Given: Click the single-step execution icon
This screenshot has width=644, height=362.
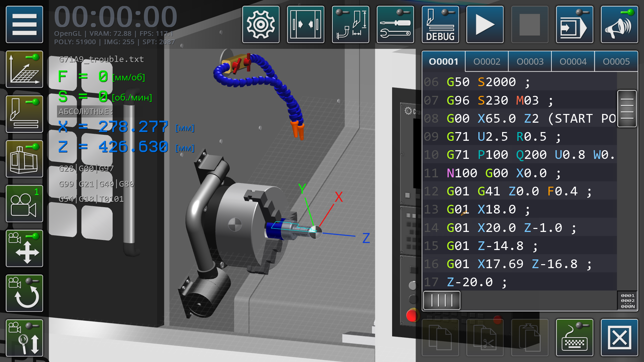Looking at the screenshot, I should (574, 24).
